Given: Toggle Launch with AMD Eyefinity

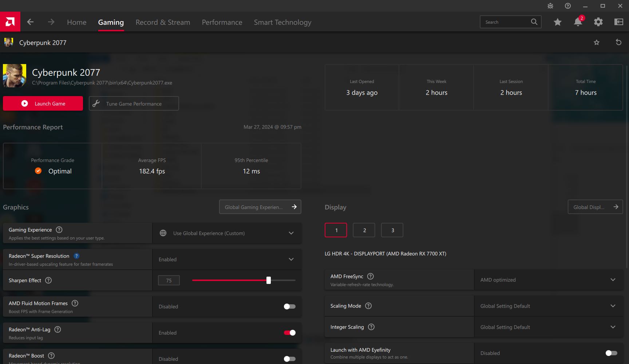Looking at the screenshot, I should (x=612, y=353).
